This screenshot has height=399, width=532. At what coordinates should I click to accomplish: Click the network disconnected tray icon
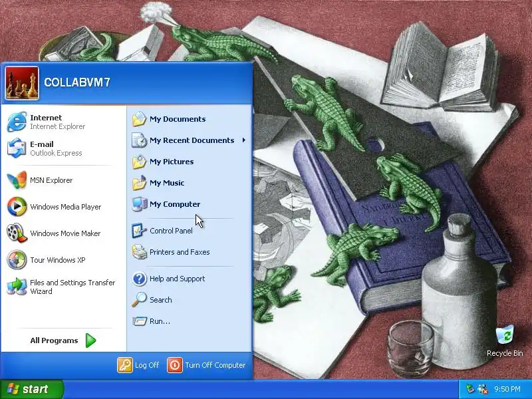click(483, 388)
